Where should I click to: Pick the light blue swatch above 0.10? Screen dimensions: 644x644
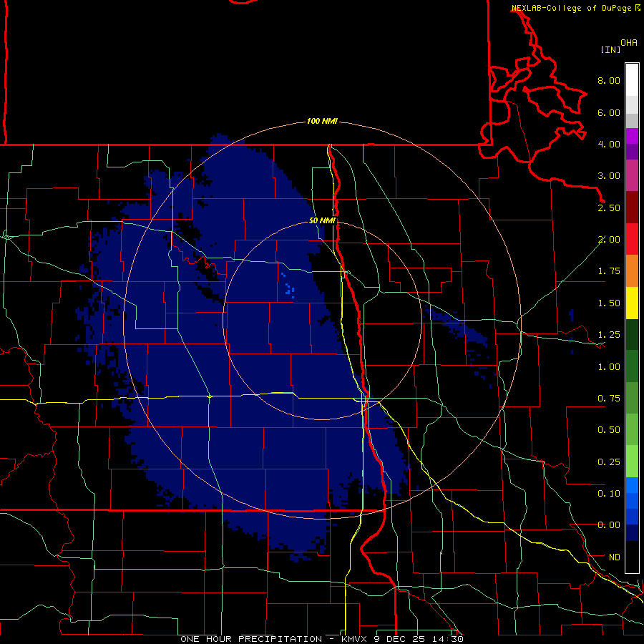click(632, 485)
